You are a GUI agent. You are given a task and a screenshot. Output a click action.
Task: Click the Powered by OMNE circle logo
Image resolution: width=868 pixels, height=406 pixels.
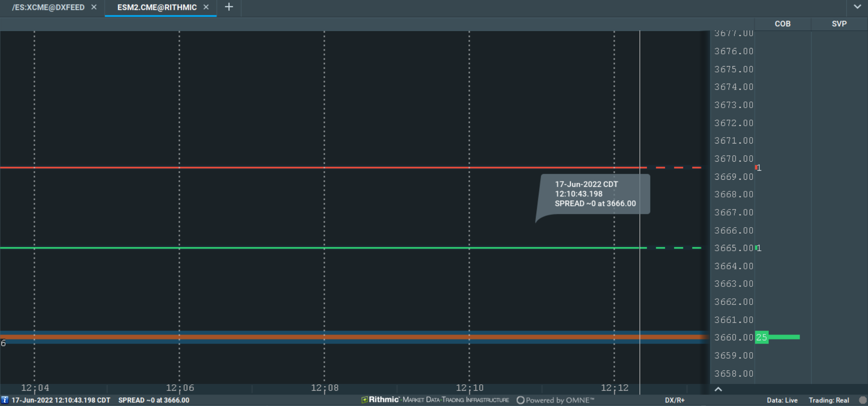[521, 400]
